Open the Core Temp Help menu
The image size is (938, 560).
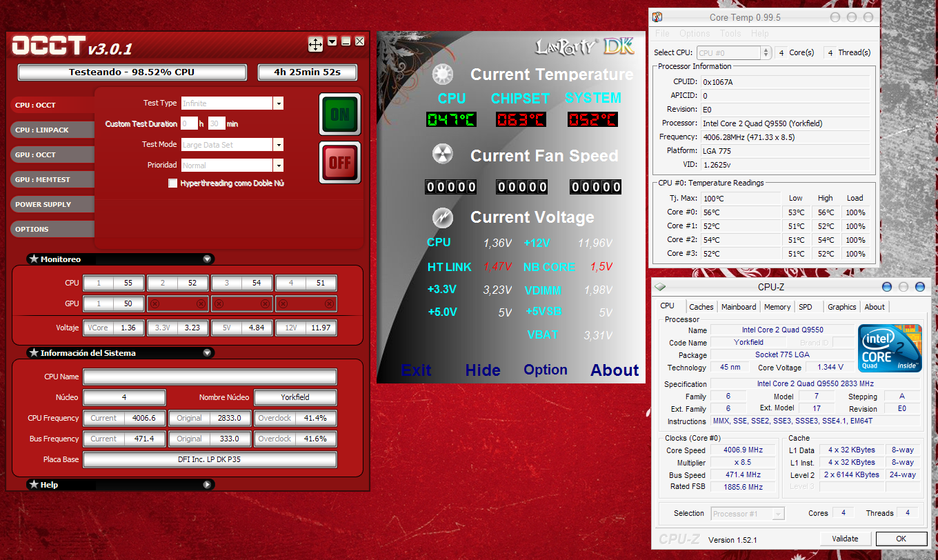click(x=760, y=34)
